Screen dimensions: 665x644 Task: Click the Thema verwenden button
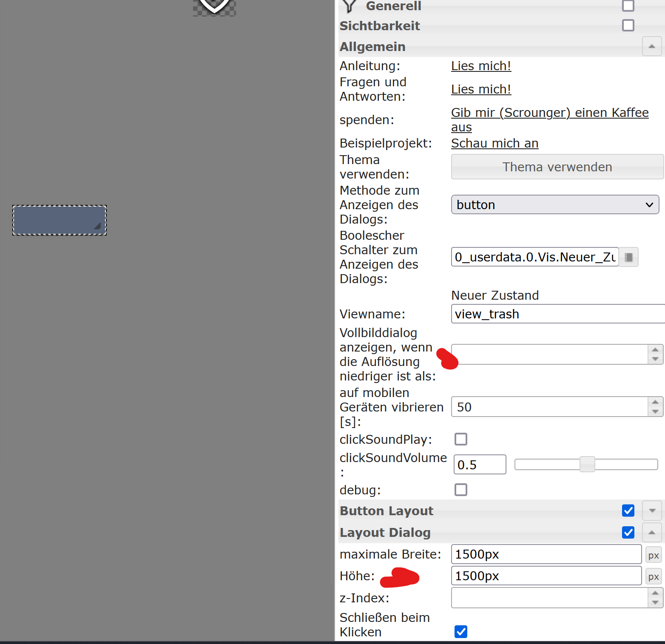click(557, 167)
